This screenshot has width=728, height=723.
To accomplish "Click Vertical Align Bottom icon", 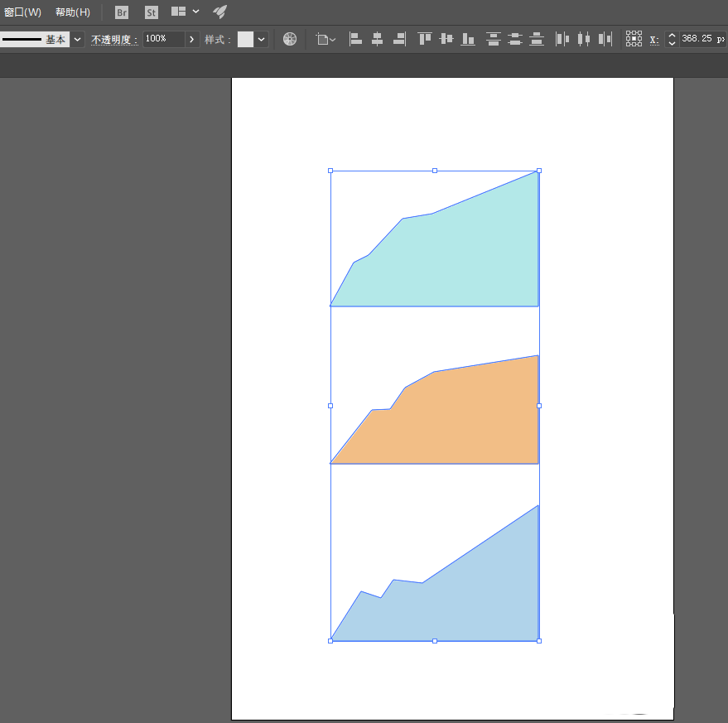I will point(468,39).
